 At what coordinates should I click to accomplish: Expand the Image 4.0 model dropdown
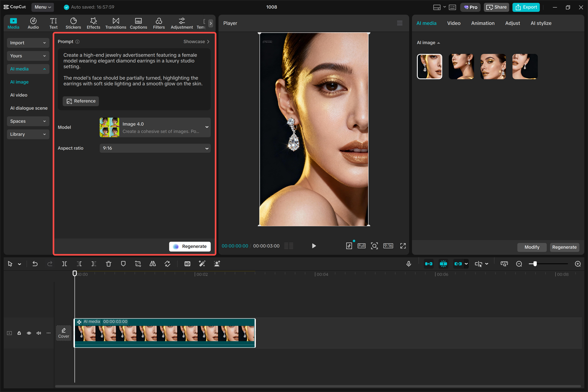155,127
